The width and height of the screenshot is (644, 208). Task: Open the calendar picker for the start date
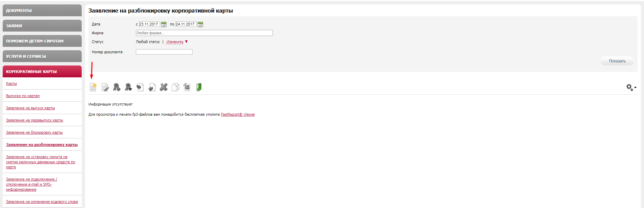tap(164, 24)
